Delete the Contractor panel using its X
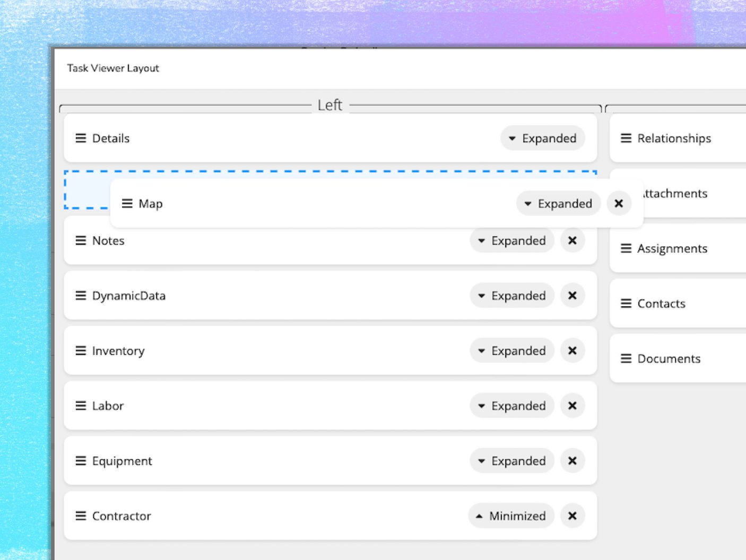The image size is (746, 560). coord(572,516)
